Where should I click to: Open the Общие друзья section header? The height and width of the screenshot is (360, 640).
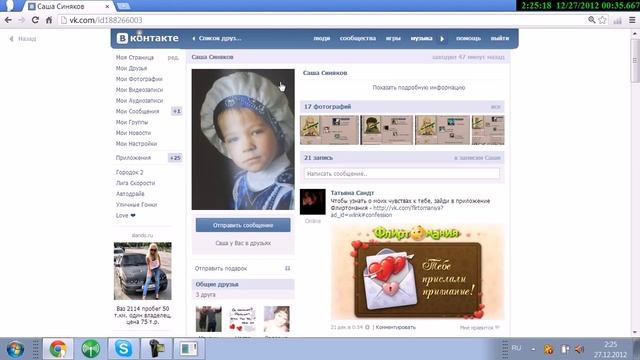tap(243, 284)
